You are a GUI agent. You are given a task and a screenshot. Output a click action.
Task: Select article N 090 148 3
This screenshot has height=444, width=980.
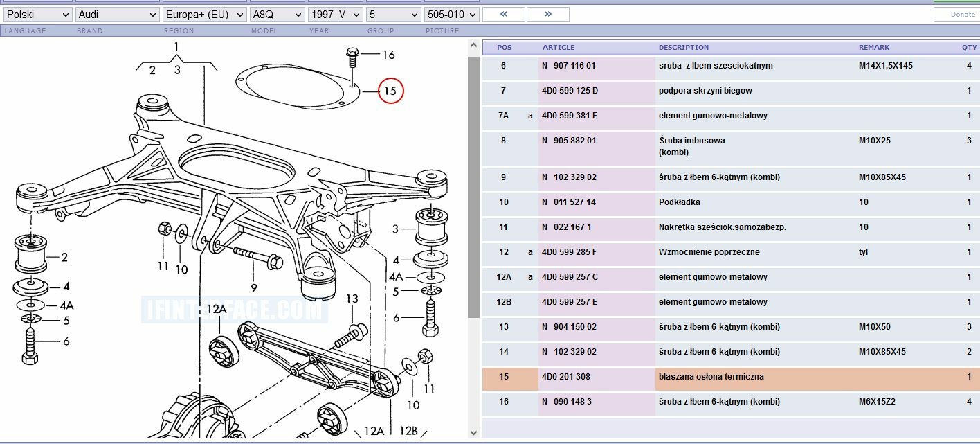tap(566, 402)
